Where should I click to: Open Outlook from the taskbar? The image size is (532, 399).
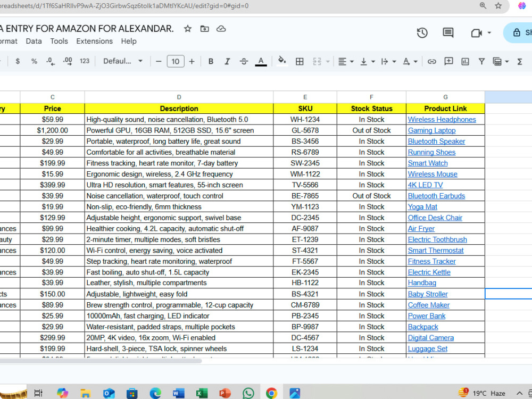click(109, 393)
